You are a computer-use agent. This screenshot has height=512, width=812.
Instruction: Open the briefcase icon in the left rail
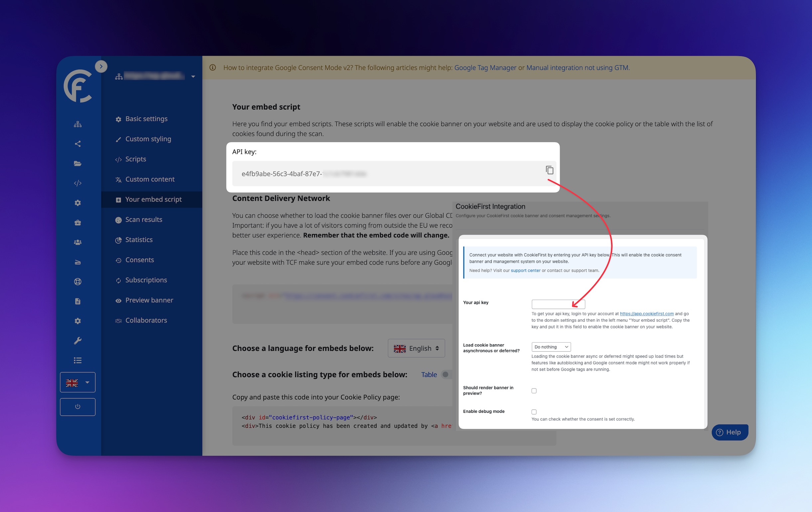[78, 223]
